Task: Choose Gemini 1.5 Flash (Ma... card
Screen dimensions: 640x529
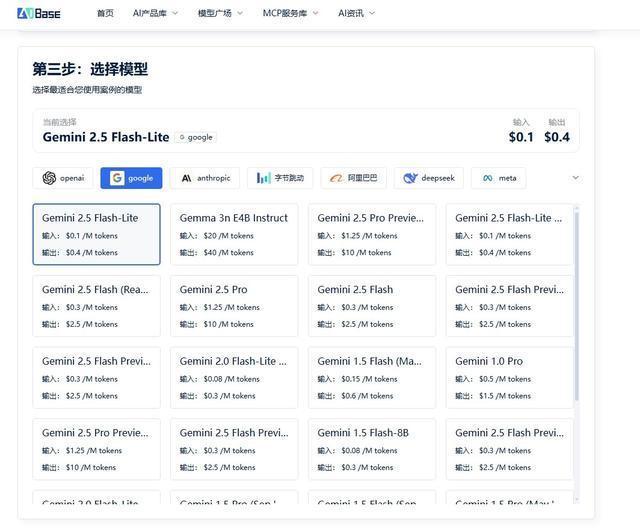Action: click(372, 378)
